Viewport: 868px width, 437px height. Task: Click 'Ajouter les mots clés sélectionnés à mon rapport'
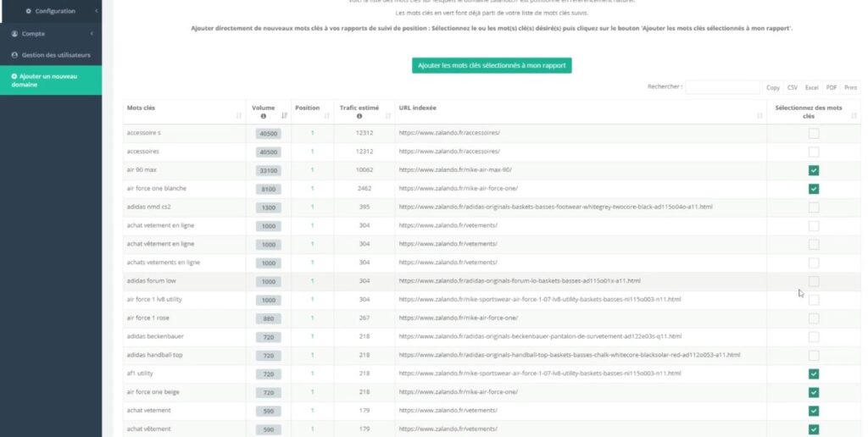pyautogui.click(x=492, y=65)
